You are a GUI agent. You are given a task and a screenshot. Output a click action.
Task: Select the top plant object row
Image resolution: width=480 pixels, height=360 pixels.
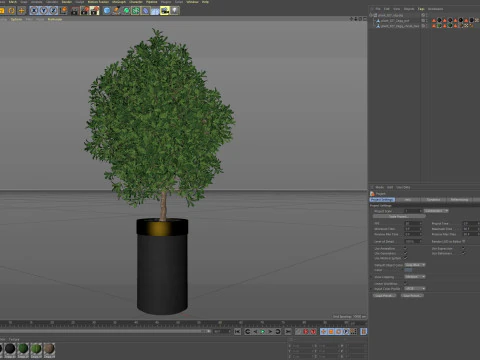pos(391,15)
